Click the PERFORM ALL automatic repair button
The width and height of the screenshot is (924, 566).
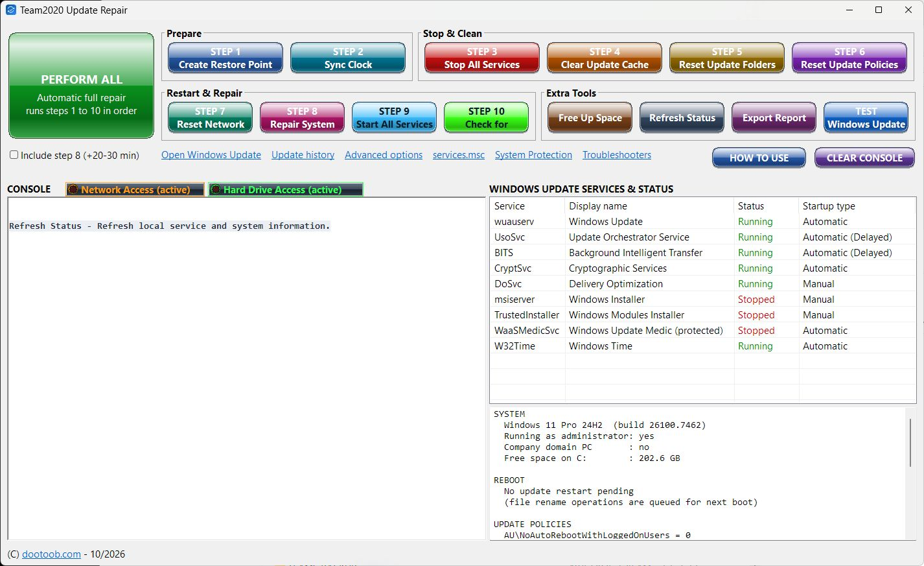click(82, 86)
